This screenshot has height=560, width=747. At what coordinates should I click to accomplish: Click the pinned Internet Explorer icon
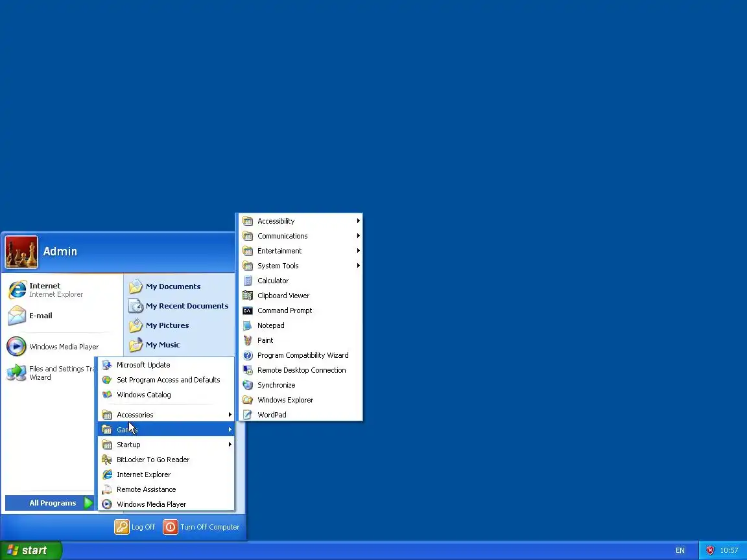click(17, 290)
